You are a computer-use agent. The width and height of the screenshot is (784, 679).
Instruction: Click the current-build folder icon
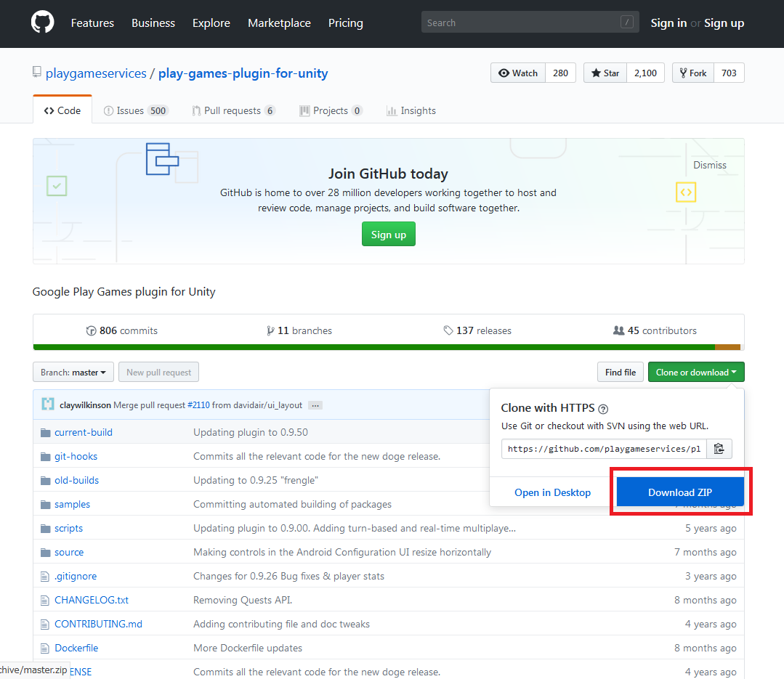pos(46,433)
